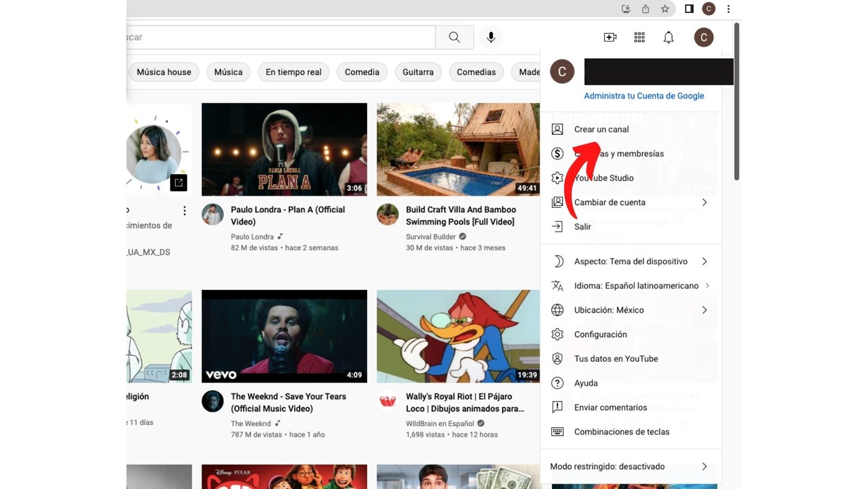
Task: Select the memberships menu item
Action: [631, 153]
